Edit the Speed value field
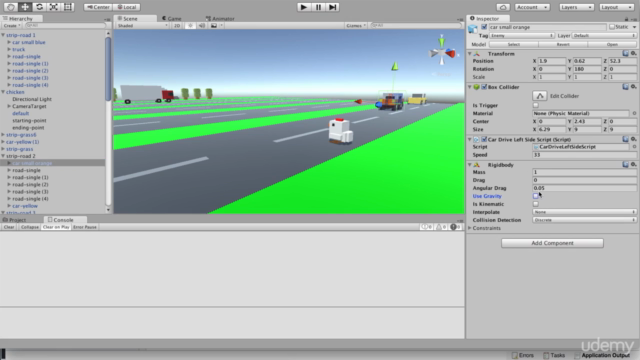Image resolution: width=640 pixels, height=360 pixels. tap(584, 155)
